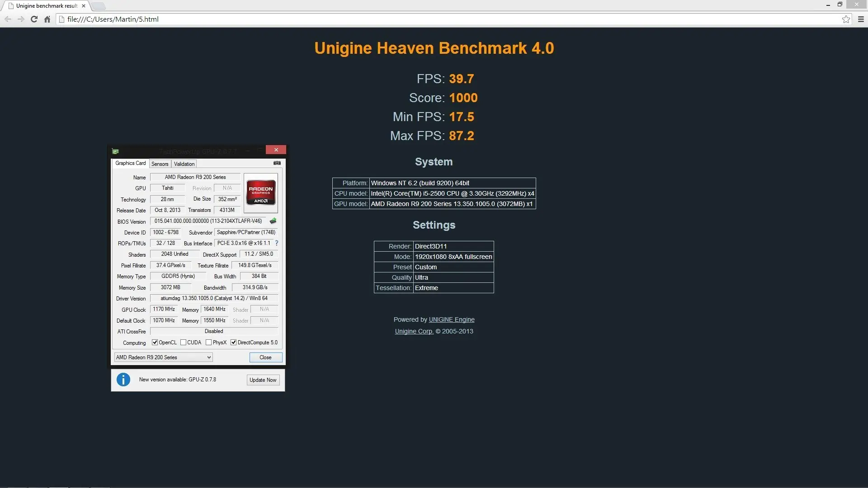Toggle the PhysX checkbox
The image size is (868, 488).
click(208, 343)
